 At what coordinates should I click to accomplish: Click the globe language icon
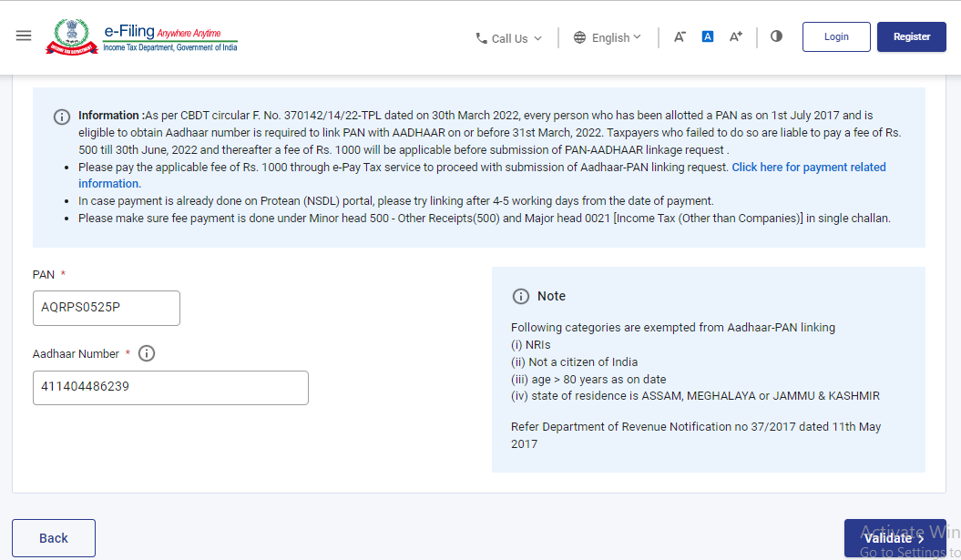[580, 37]
